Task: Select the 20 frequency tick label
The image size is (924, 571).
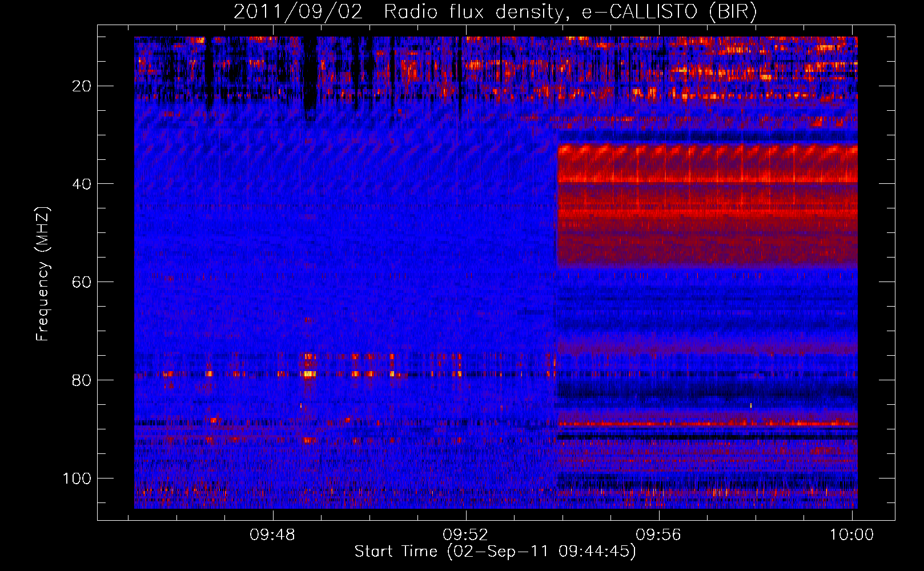Action: (82, 86)
